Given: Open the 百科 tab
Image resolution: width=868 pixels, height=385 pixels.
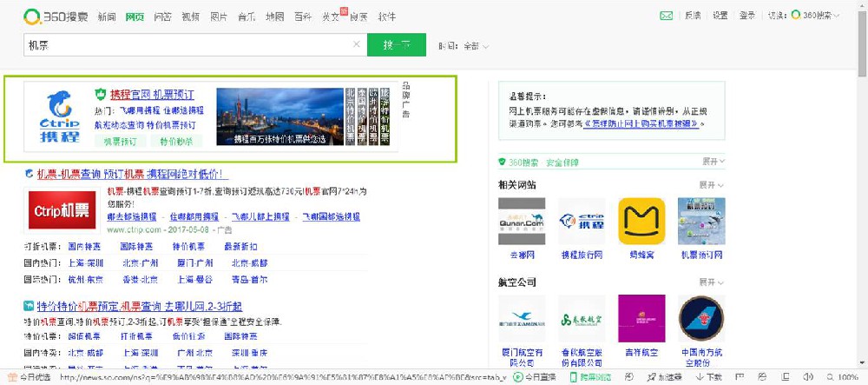Looking at the screenshot, I should (x=303, y=17).
